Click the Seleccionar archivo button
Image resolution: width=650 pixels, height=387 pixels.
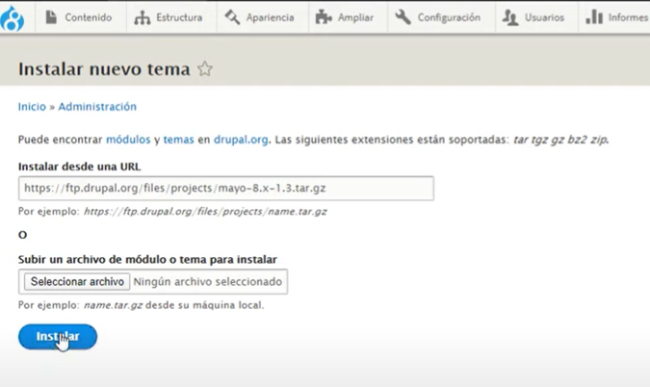[77, 282]
